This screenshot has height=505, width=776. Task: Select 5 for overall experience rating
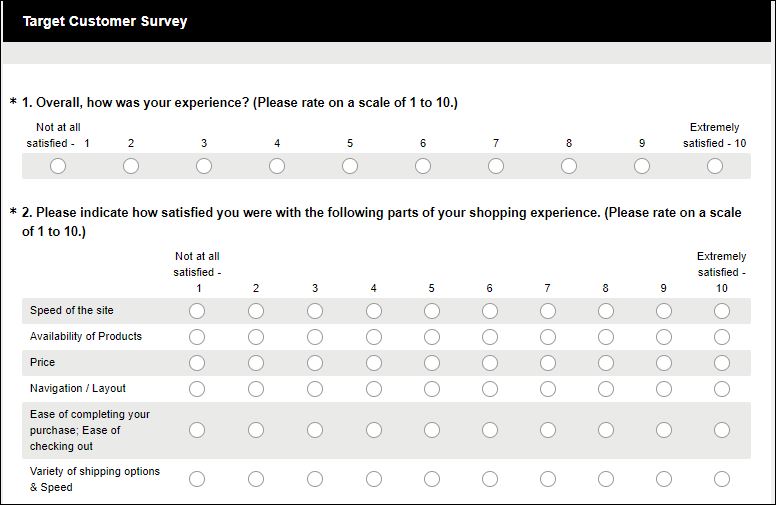click(350, 166)
